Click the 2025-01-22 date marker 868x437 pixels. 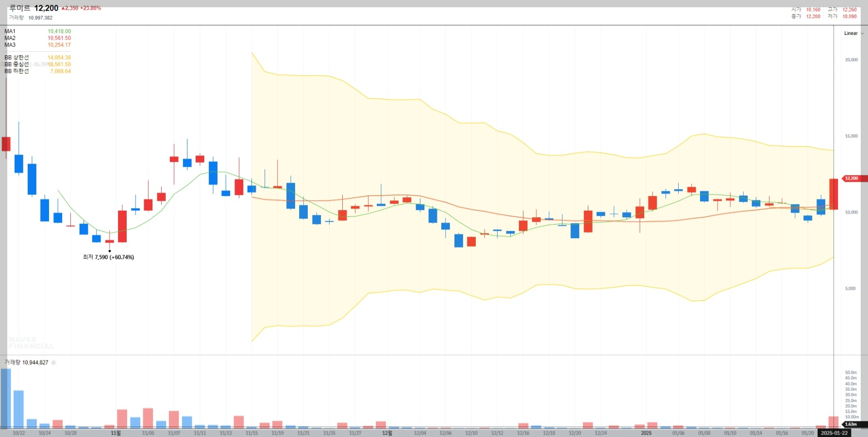click(x=834, y=433)
